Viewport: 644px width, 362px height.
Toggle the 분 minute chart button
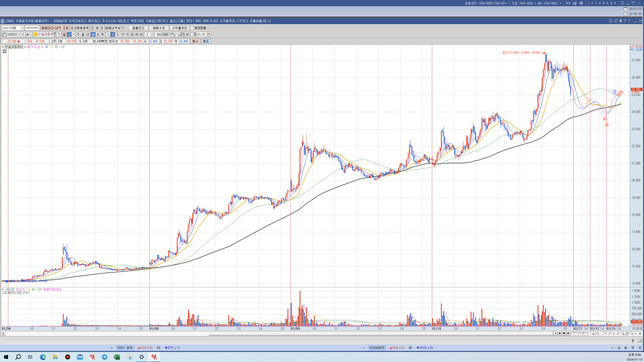93,34
